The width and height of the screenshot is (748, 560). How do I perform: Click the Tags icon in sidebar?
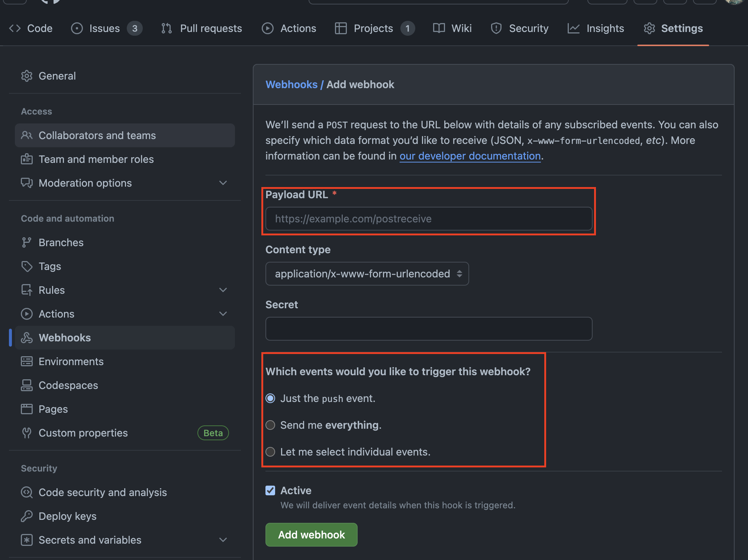pos(27,266)
